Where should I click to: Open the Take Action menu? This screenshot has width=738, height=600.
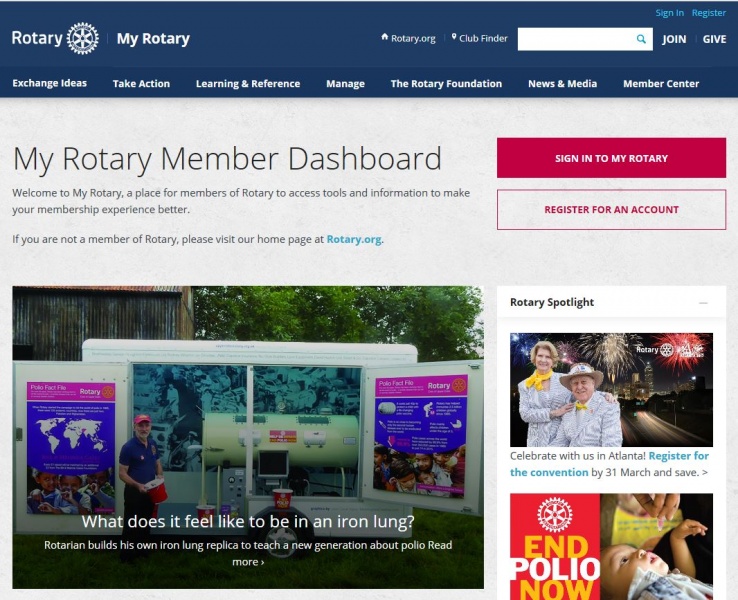click(x=141, y=83)
